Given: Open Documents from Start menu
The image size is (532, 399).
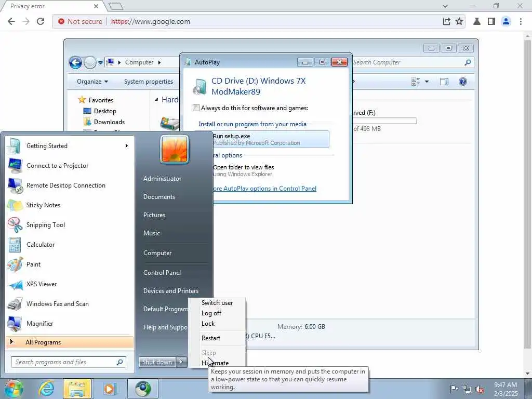Looking at the screenshot, I should point(159,197).
